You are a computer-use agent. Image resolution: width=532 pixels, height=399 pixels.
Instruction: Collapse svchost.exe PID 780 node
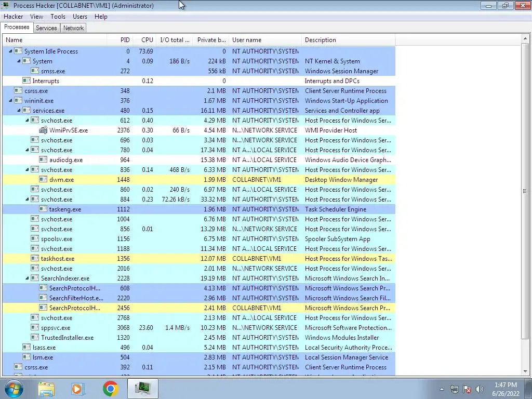click(x=27, y=150)
